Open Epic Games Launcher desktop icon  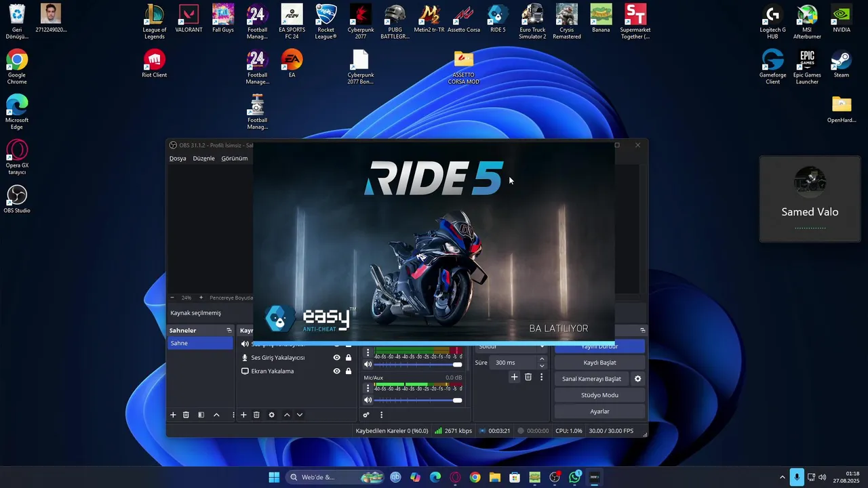(807, 67)
